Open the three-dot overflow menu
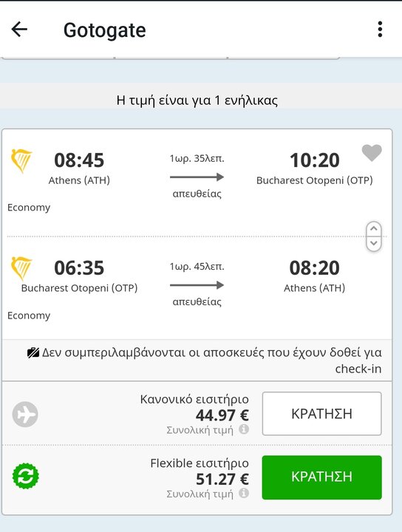The image size is (402, 532). click(x=380, y=29)
